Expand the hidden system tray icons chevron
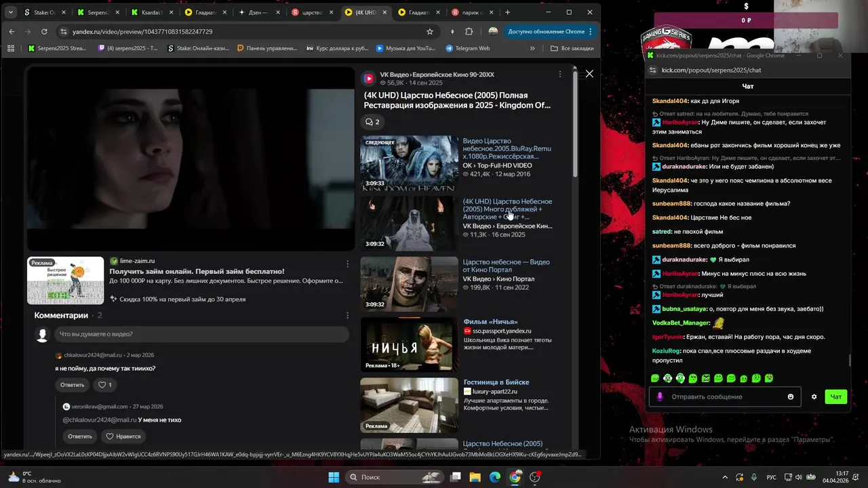Image resolution: width=868 pixels, height=488 pixels. [725, 477]
